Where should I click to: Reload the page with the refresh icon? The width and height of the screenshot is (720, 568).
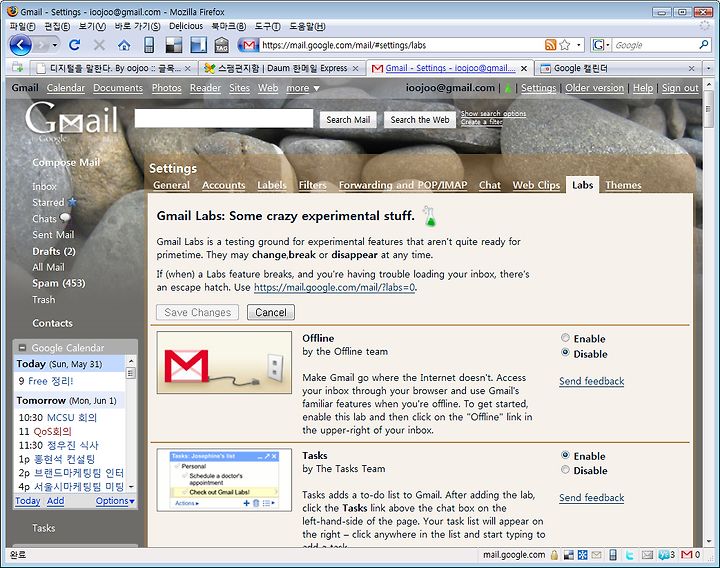pyautogui.click(x=74, y=45)
